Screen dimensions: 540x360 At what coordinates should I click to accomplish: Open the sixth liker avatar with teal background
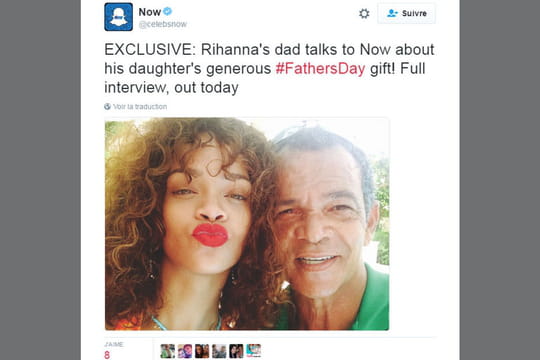click(253, 351)
